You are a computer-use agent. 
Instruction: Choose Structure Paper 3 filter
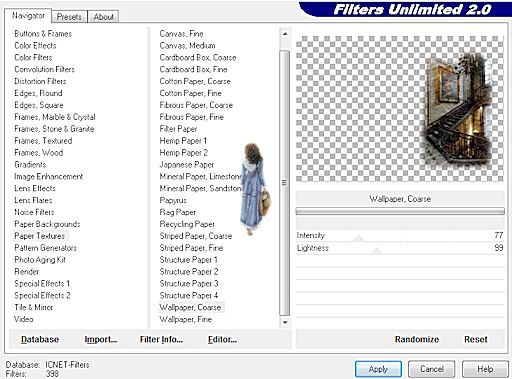[189, 284]
